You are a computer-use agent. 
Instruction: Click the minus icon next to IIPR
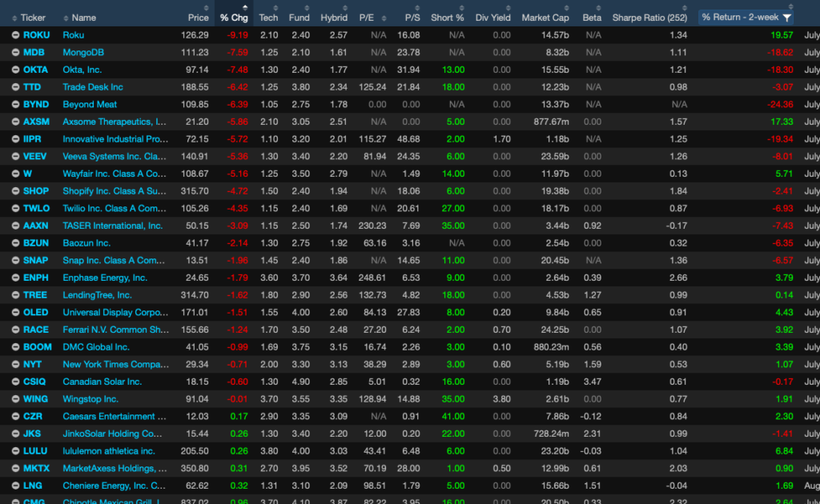point(16,139)
